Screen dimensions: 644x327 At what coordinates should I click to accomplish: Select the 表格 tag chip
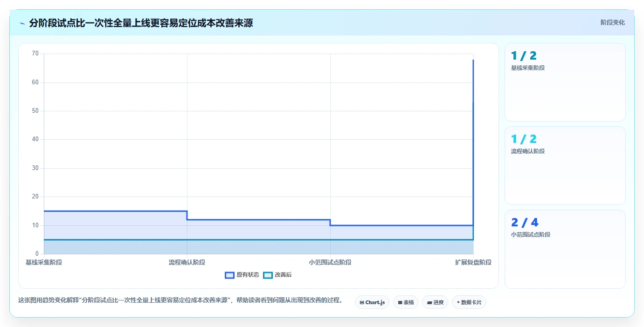tap(406, 302)
